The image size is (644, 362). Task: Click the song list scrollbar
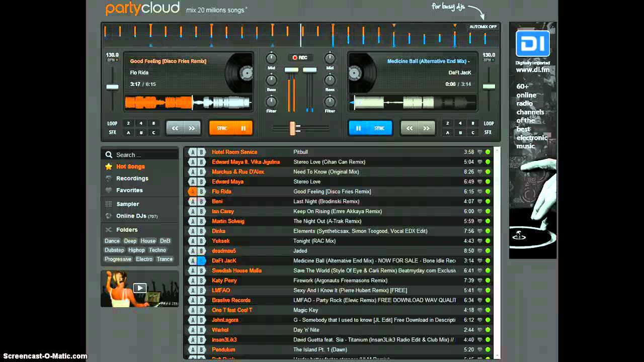pyautogui.click(x=497, y=253)
